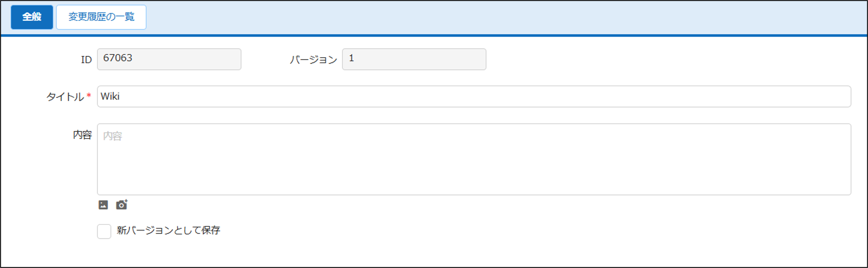Click the word Wiki in title field
868x268 pixels.
click(x=110, y=96)
